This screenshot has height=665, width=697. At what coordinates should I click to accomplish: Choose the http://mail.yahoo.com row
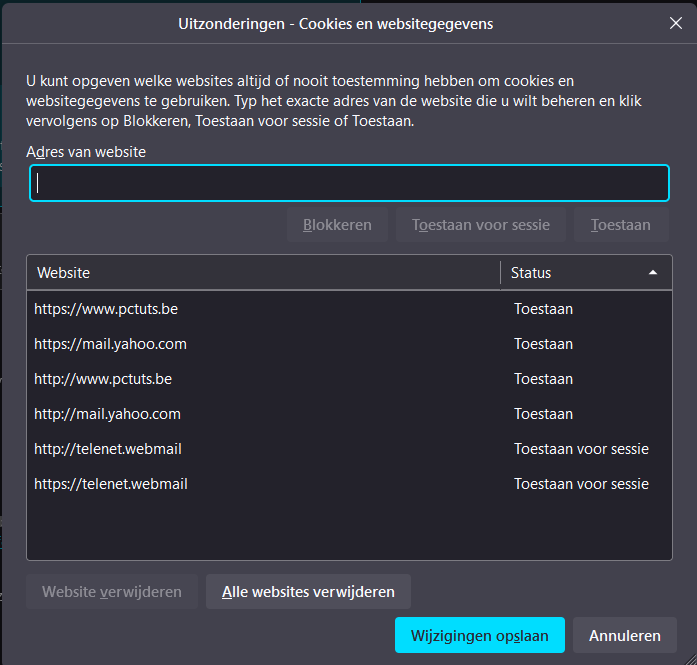pyautogui.click(x=107, y=414)
